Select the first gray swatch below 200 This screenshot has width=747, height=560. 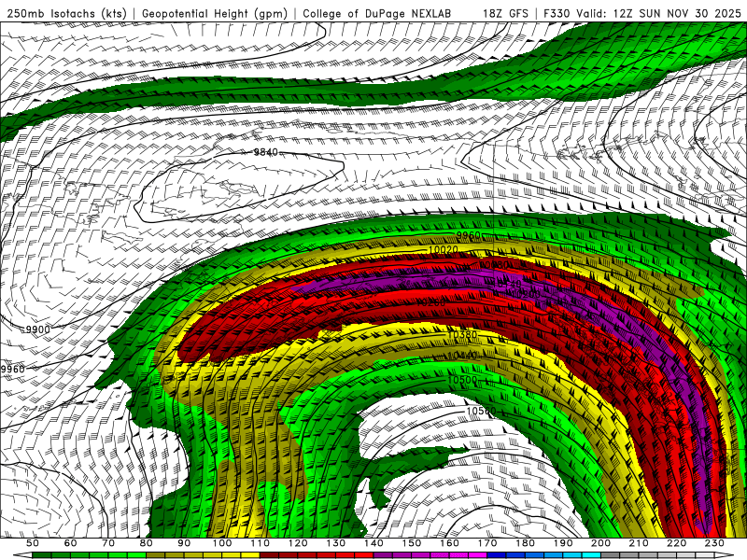click(611, 555)
